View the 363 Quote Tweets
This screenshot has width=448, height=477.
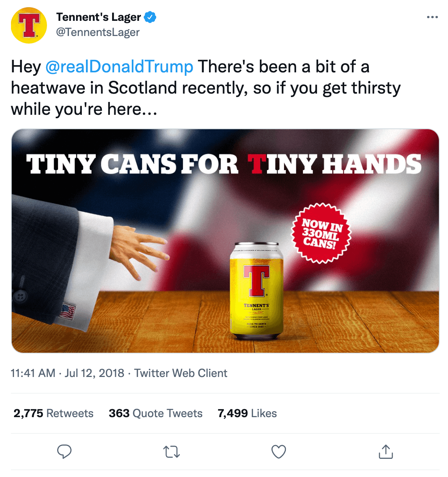click(155, 413)
